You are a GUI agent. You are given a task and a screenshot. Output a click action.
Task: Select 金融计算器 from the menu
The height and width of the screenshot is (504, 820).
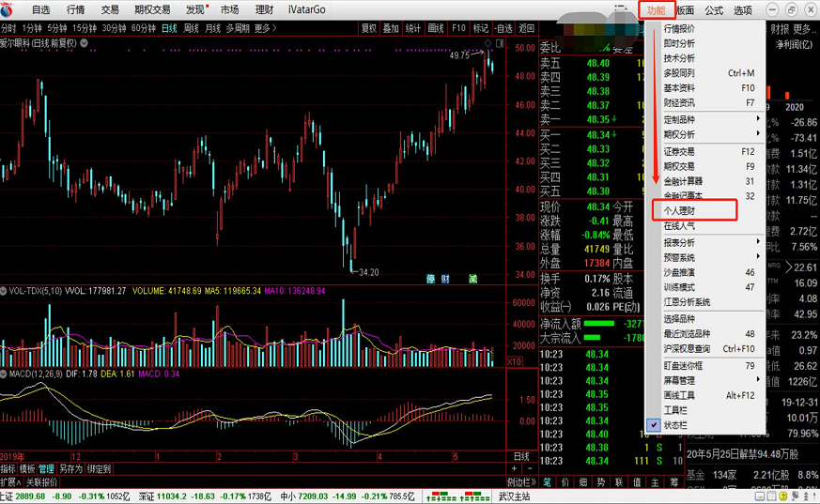683,181
